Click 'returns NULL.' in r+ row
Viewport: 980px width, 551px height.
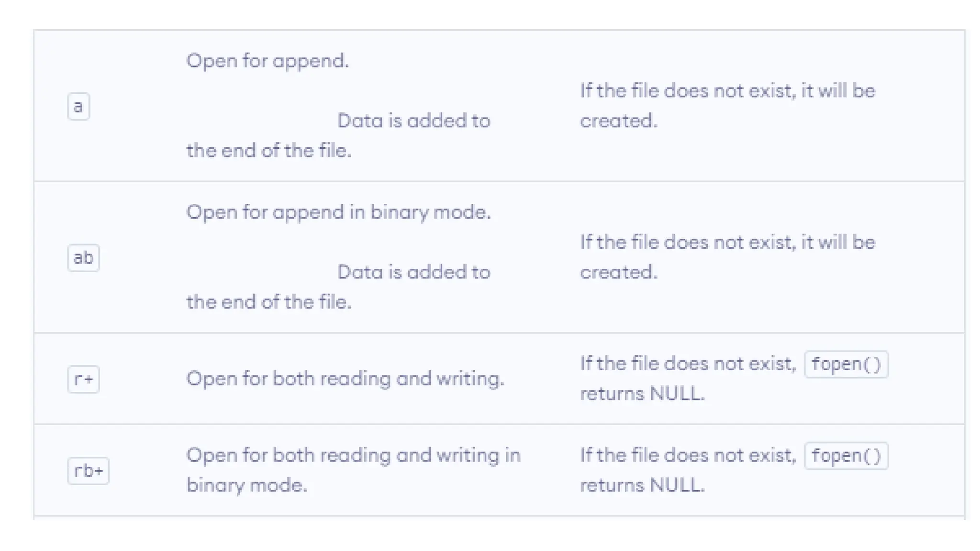pyautogui.click(x=642, y=394)
